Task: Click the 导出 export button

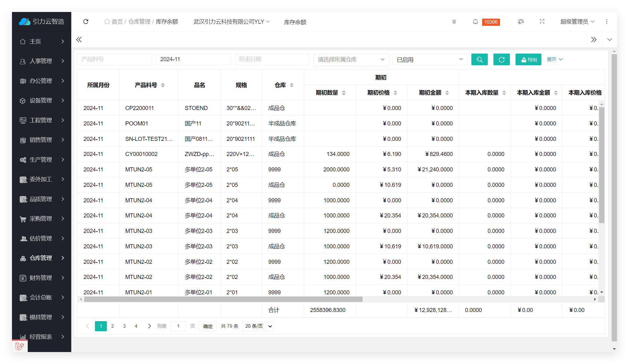Action: [x=528, y=60]
